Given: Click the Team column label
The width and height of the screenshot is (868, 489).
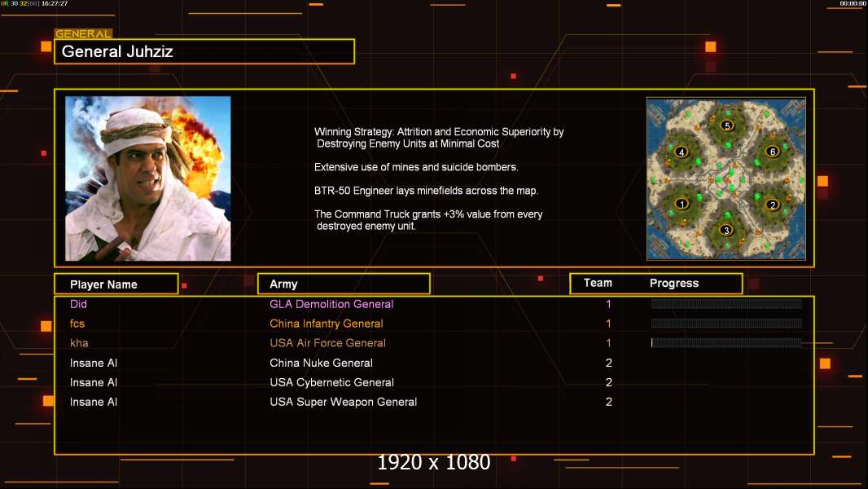Looking at the screenshot, I should tap(598, 283).
